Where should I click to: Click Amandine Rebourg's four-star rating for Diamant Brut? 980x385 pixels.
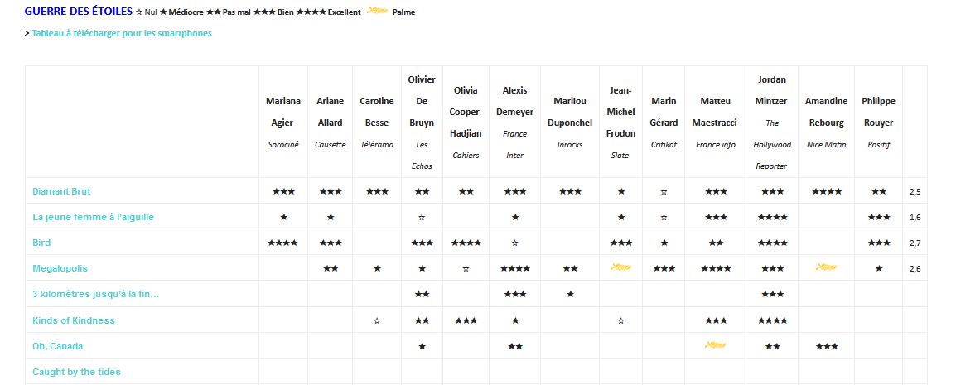[x=826, y=191]
